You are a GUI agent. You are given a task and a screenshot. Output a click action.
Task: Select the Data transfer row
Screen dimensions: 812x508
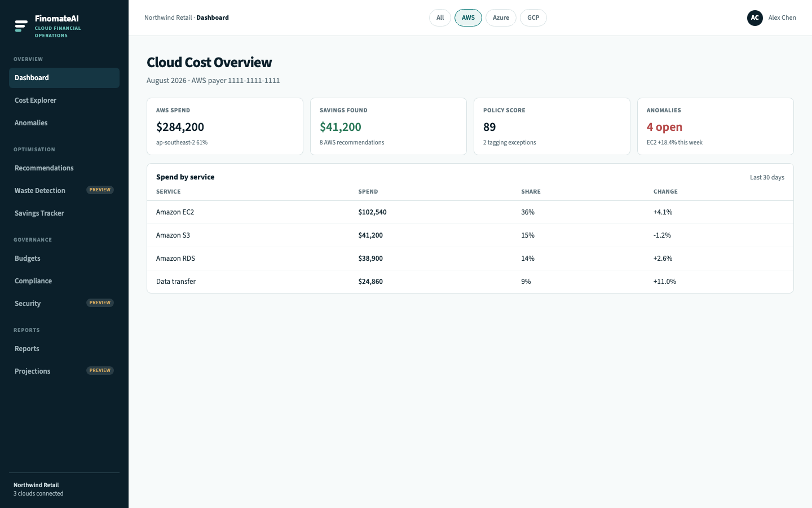(470, 282)
